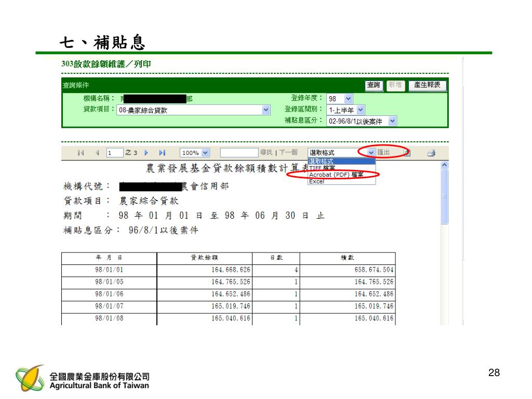Viewport: 532px width, 399px height.
Task: Click the report vertical scrollbar thumb
Action: tap(444, 197)
